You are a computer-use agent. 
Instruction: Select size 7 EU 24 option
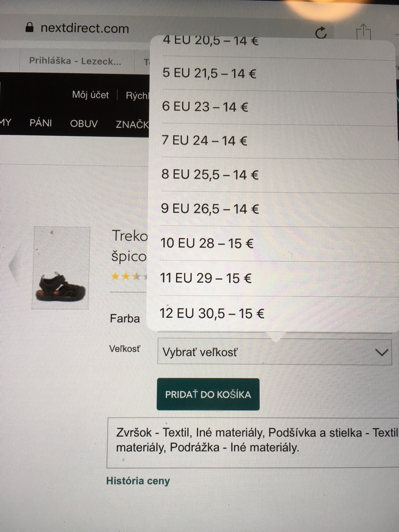point(204,141)
